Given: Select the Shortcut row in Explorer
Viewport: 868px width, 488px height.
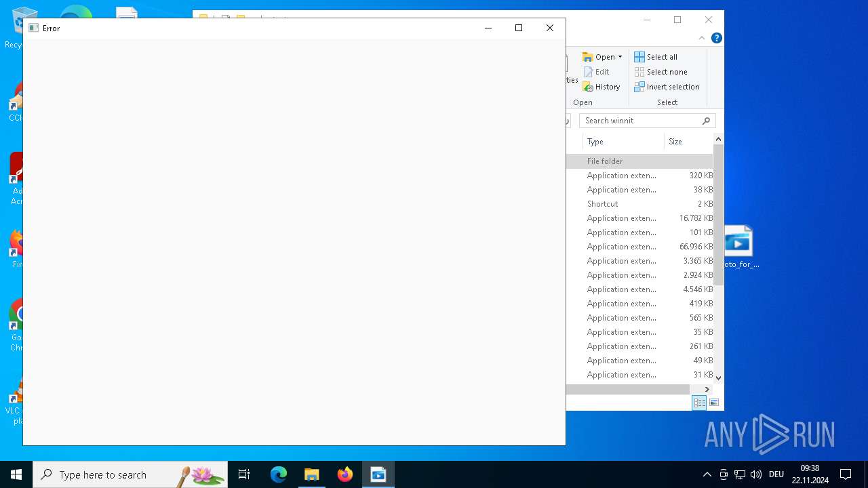Looking at the screenshot, I should click(x=639, y=204).
